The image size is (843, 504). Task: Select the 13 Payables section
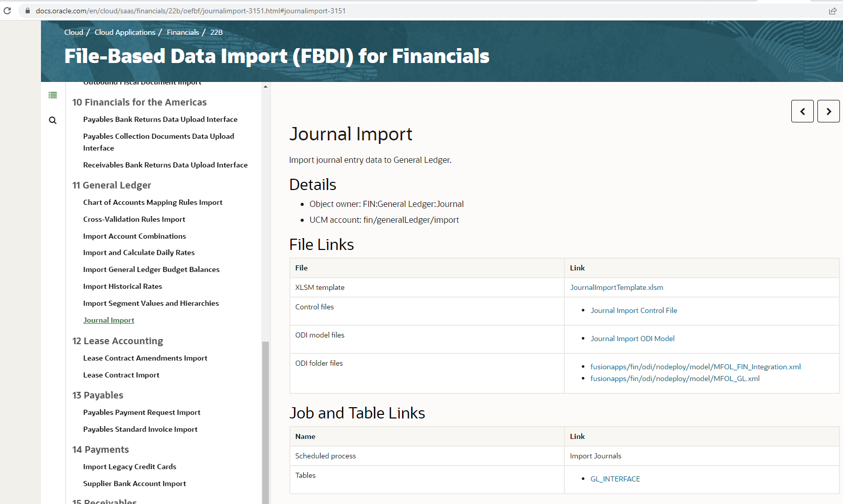click(98, 395)
